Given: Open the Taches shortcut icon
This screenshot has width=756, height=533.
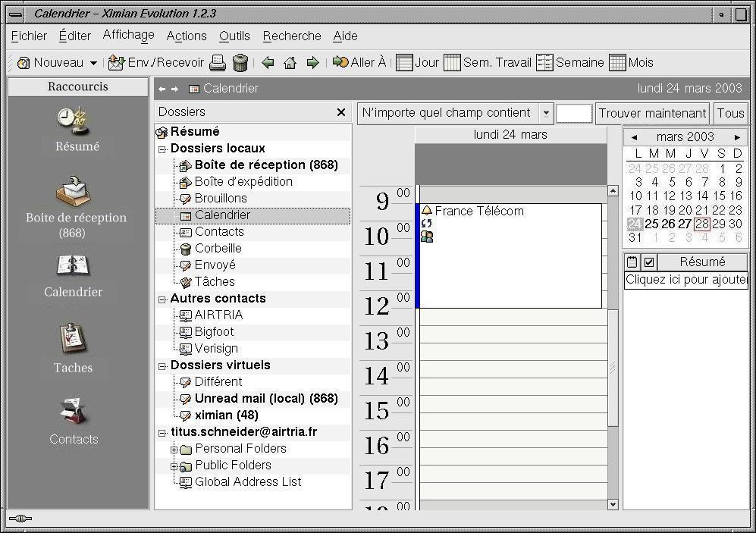Looking at the screenshot, I should click(x=73, y=348).
